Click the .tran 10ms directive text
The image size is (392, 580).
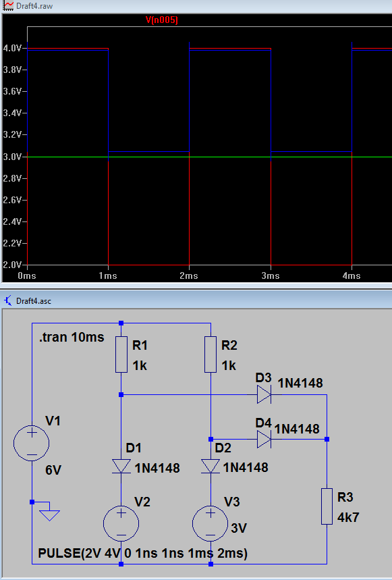[x=72, y=337]
